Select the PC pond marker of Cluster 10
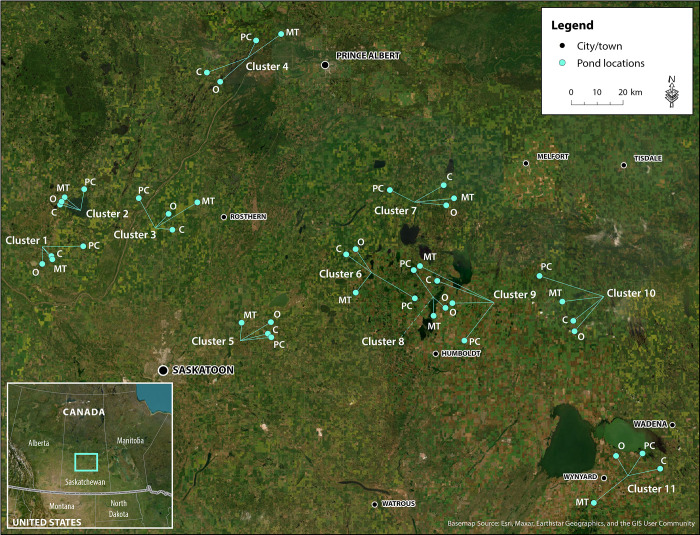700x535 pixels. click(539, 276)
